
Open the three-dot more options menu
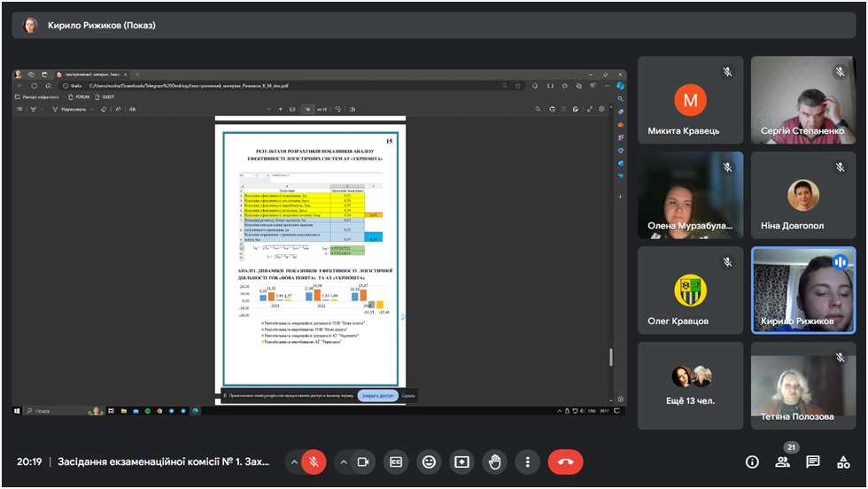click(x=527, y=462)
